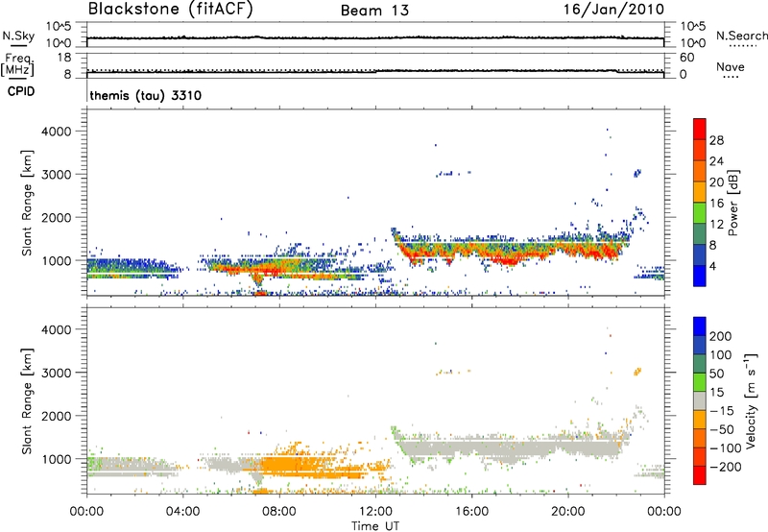Screen dimensions: 768x532
Task: Click the "2000" tick on the power panel axis
Action: 56,217
